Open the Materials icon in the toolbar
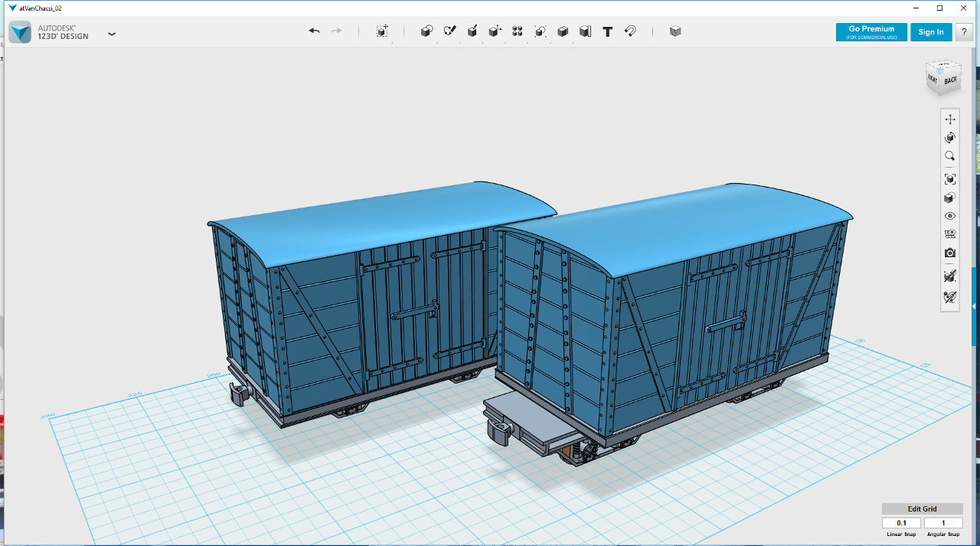980x546 pixels. point(675,31)
